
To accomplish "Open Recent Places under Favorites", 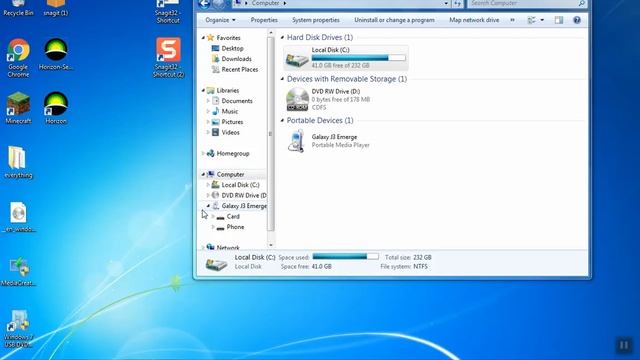I will click(240, 69).
